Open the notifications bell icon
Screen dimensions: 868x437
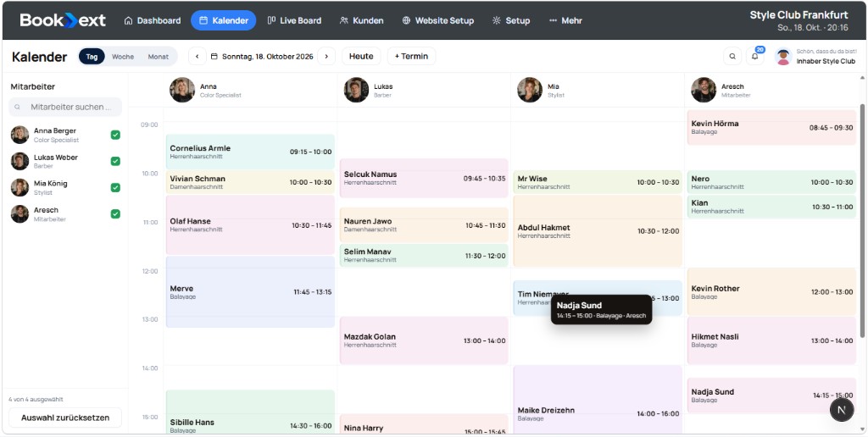pos(754,57)
